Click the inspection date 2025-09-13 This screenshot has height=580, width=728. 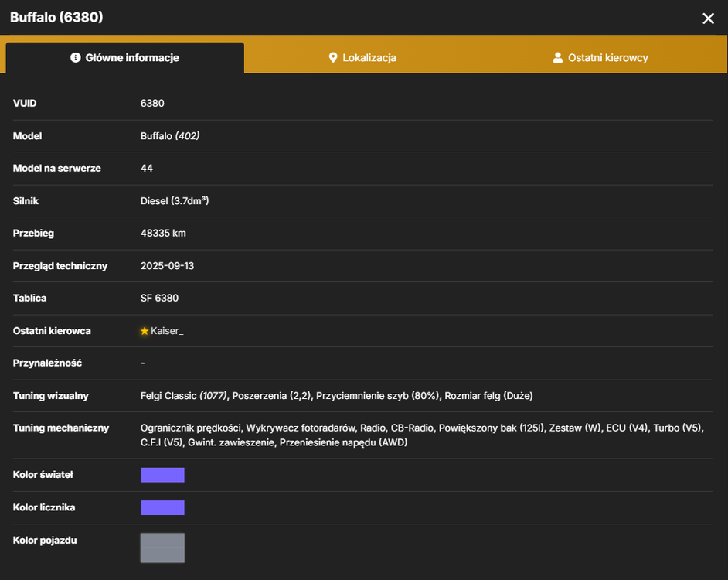167,266
